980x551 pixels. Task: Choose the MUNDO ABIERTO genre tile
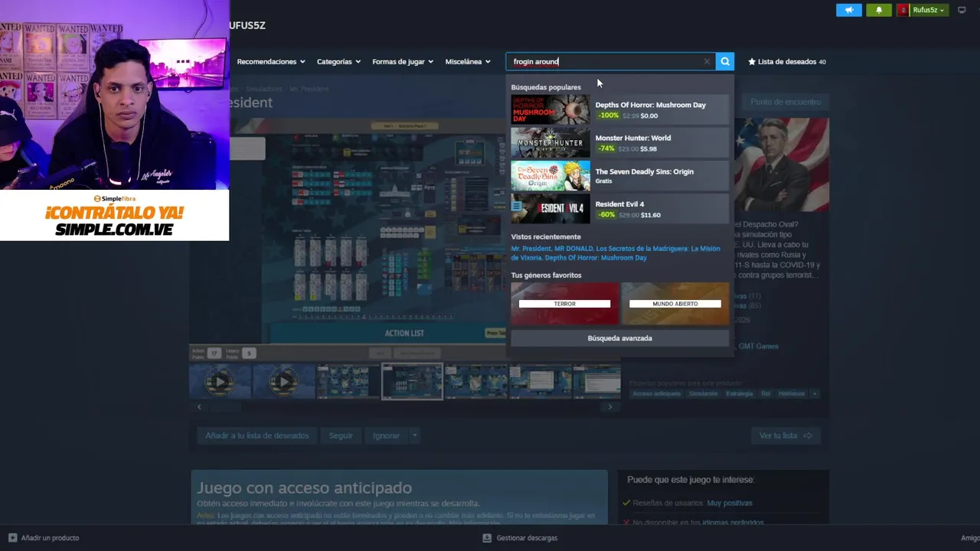[x=675, y=303]
